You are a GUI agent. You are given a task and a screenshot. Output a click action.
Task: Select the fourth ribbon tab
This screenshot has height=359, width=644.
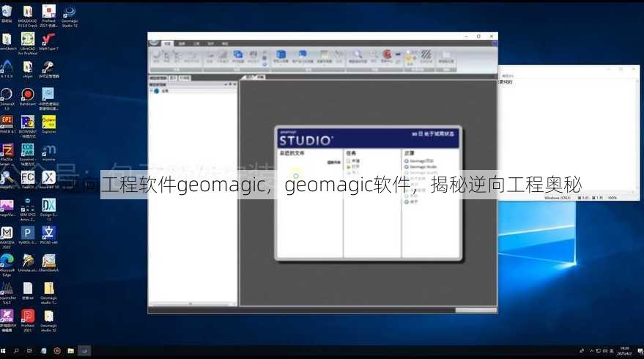211,43
